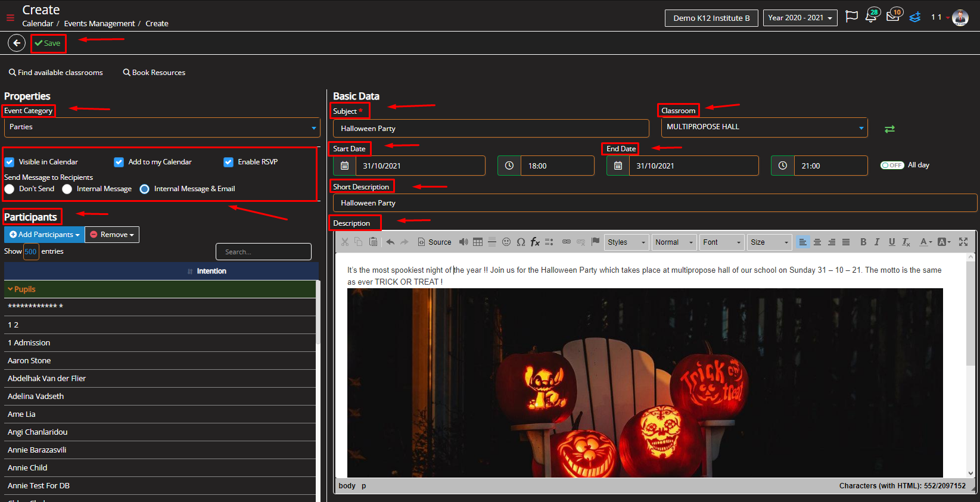
Task: Click the Subject input field
Action: 491,129
